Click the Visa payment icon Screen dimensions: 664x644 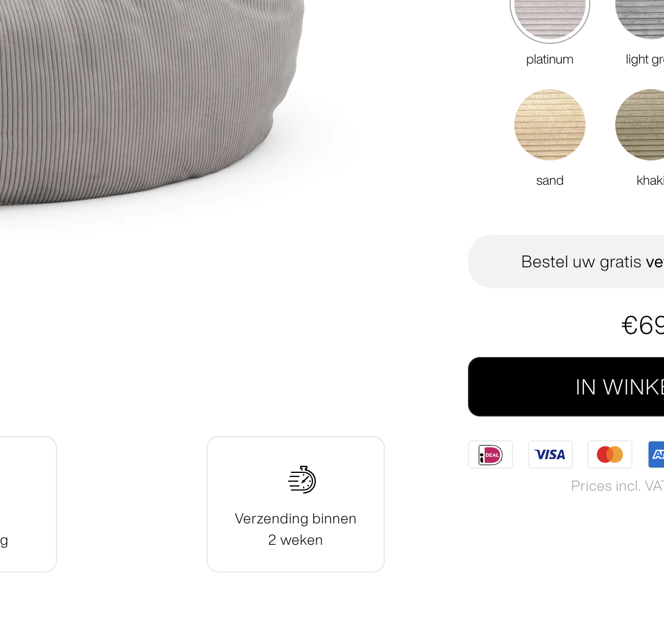[x=550, y=454]
